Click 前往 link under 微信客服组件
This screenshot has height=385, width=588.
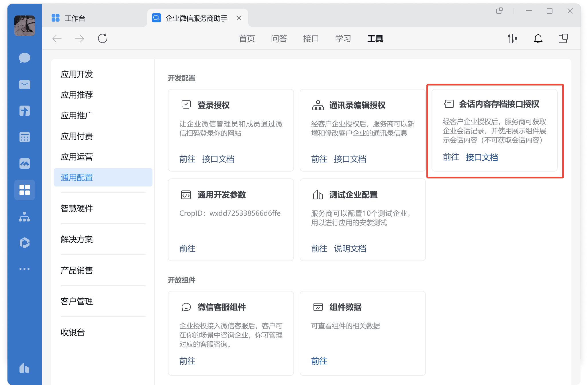tap(187, 361)
